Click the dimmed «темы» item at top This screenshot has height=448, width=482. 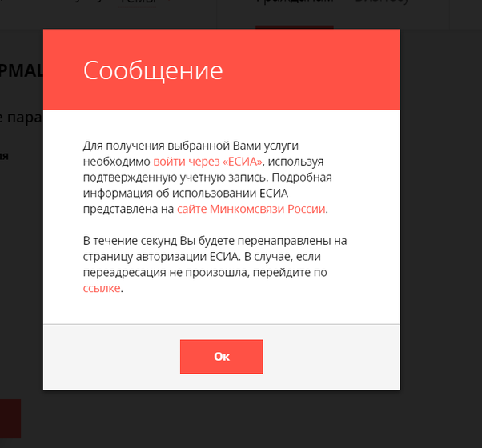[136, 3]
